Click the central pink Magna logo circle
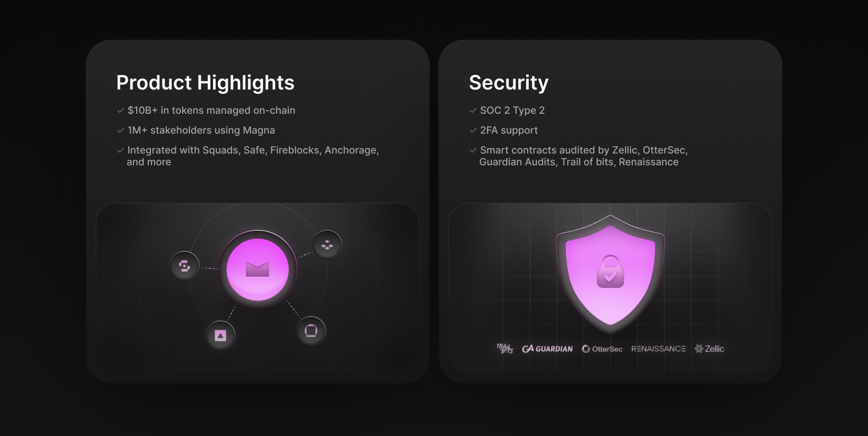 point(257,270)
